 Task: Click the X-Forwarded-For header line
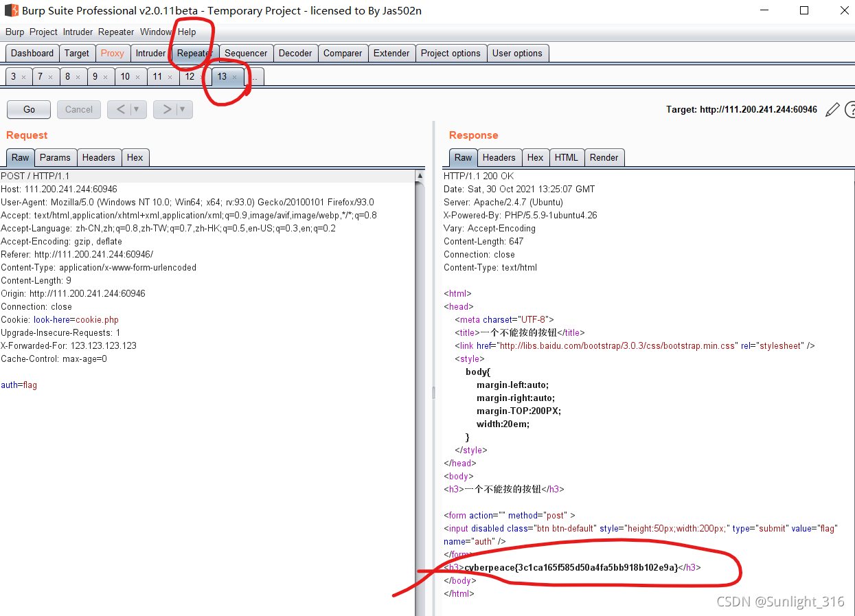pyautogui.click(x=69, y=346)
